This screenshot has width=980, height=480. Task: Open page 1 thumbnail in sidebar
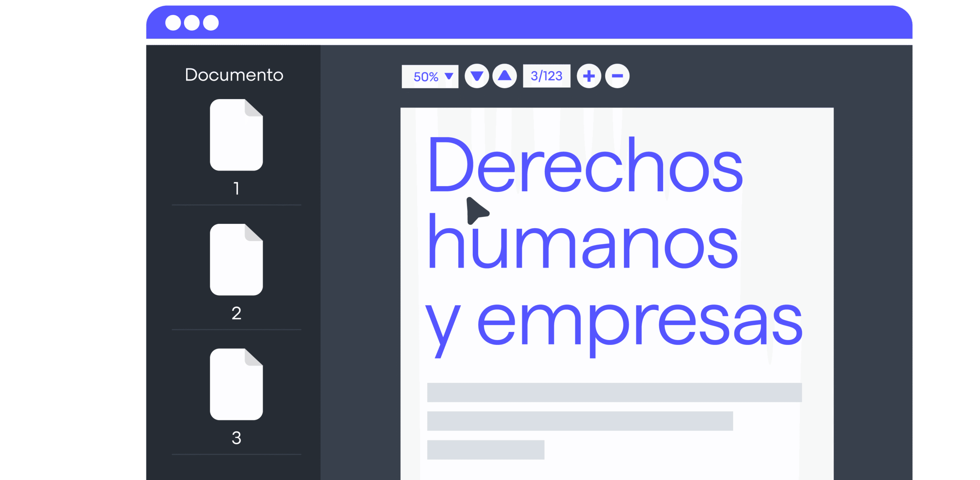tap(236, 135)
